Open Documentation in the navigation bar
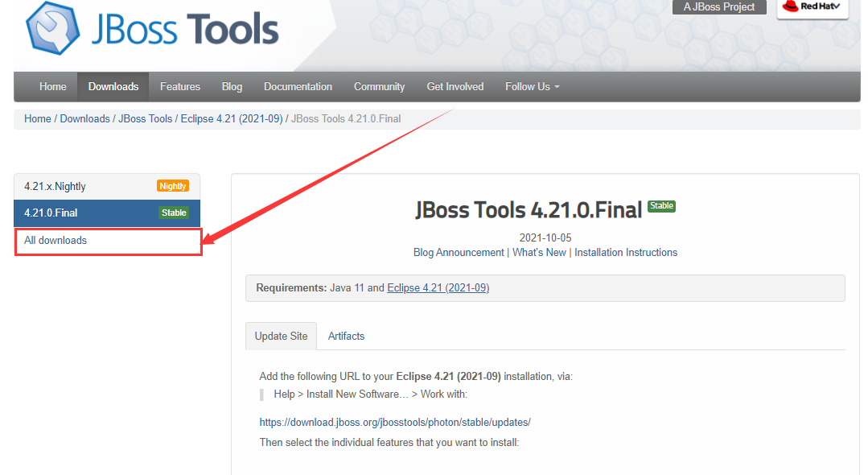 coord(298,86)
